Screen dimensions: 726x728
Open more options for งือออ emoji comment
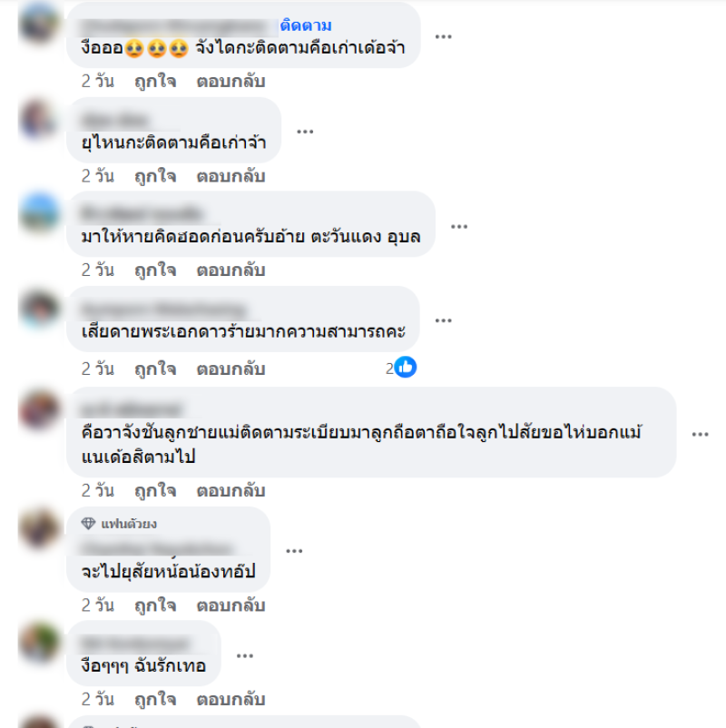point(443,36)
